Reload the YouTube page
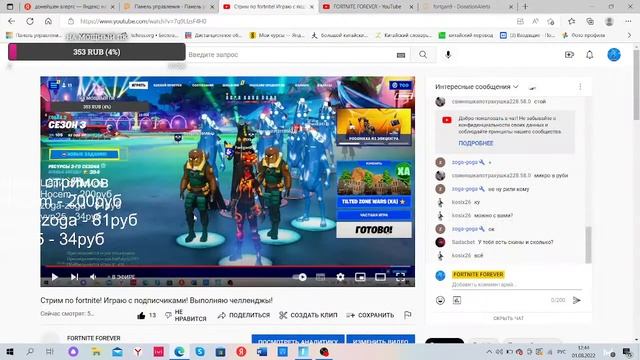Screen dimensions: 640x360 [x=30, y=21]
